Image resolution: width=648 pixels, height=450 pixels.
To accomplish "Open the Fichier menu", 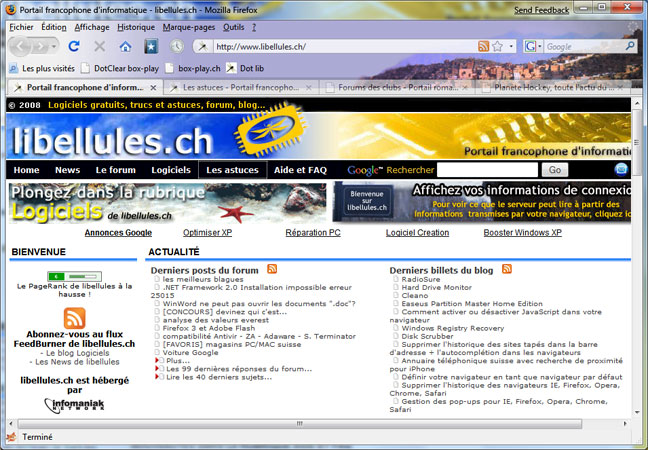I will [x=21, y=27].
